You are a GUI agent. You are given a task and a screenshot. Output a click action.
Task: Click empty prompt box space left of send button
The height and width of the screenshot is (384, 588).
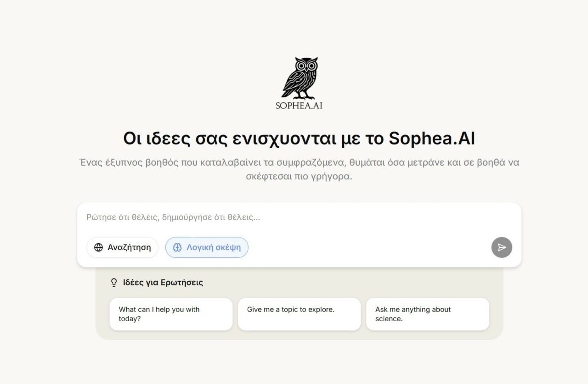[x=367, y=248]
